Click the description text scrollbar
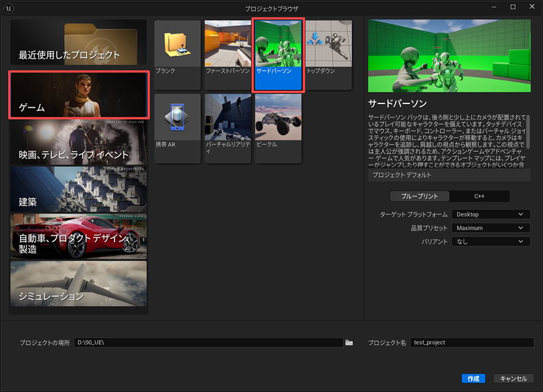This screenshot has width=543, height=392. tap(528, 132)
